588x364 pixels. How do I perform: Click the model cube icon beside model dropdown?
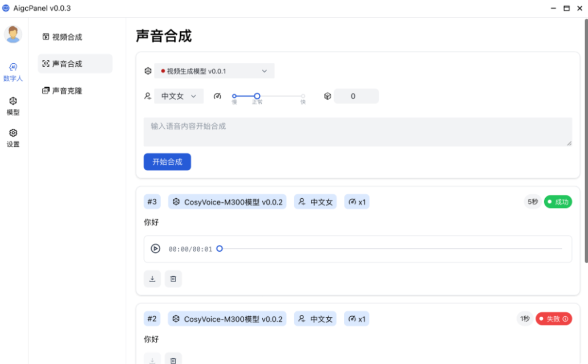tap(148, 71)
